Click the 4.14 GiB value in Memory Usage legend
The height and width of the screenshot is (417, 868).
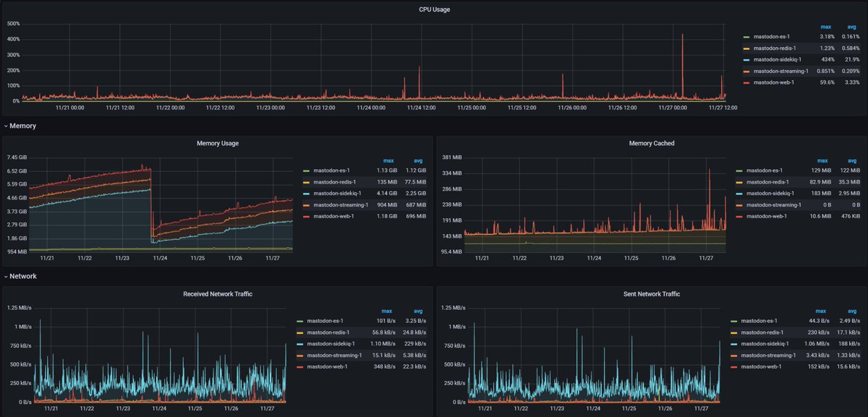[386, 193]
